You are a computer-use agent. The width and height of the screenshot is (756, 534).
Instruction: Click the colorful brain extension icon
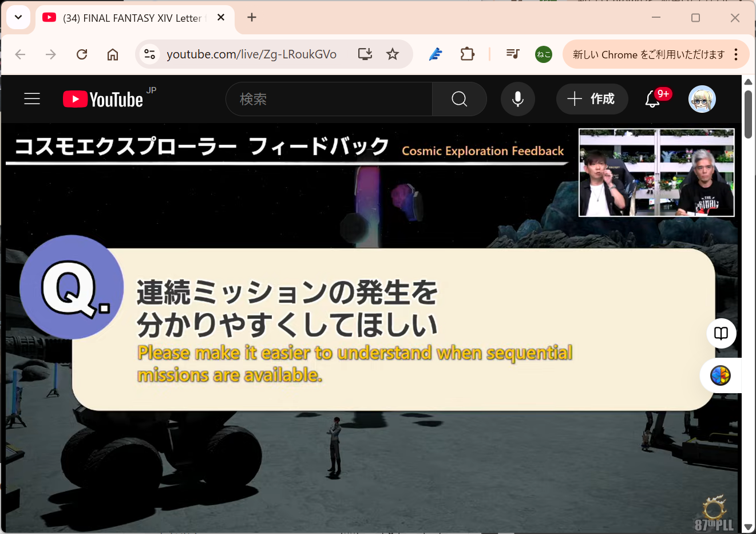[721, 375]
